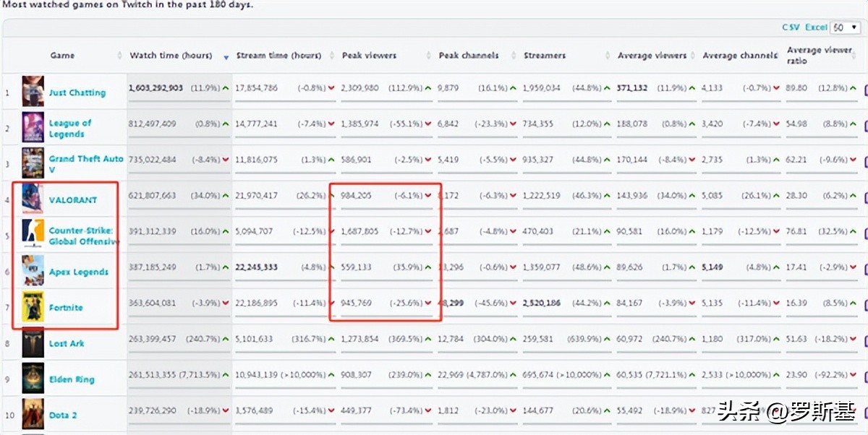Screen dimensions: 868x435
Task: Export the table via Excel link
Action: coord(816,27)
